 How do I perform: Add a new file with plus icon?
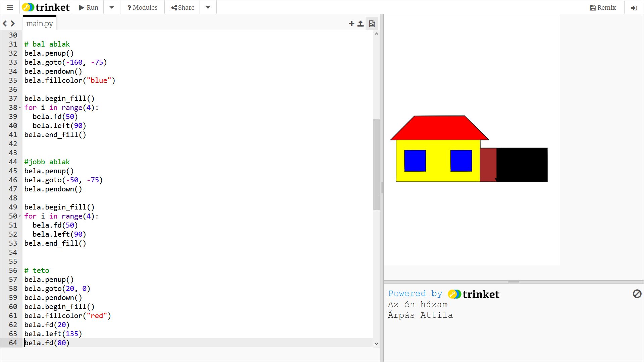coord(351,23)
